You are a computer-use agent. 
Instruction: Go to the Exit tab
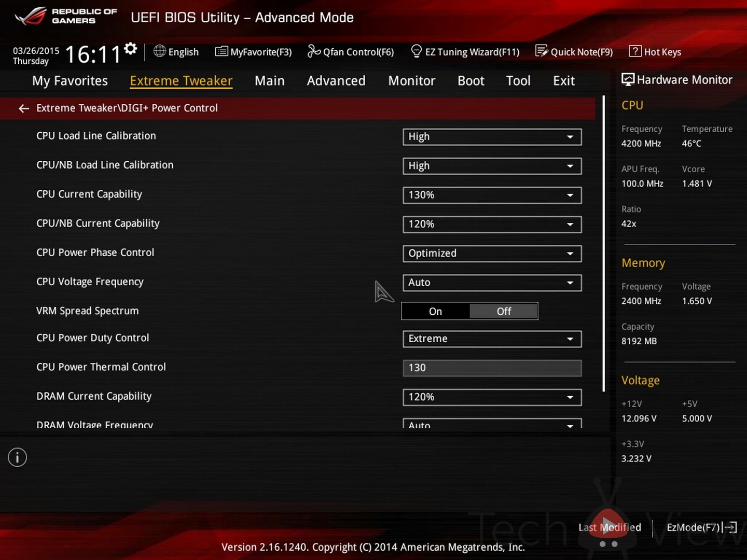[564, 81]
